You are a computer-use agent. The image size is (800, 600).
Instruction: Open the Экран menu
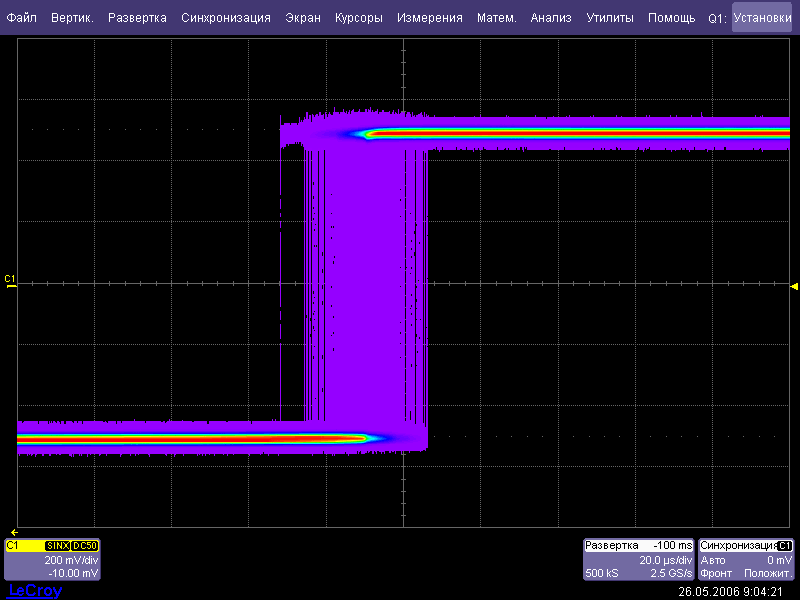click(x=303, y=18)
